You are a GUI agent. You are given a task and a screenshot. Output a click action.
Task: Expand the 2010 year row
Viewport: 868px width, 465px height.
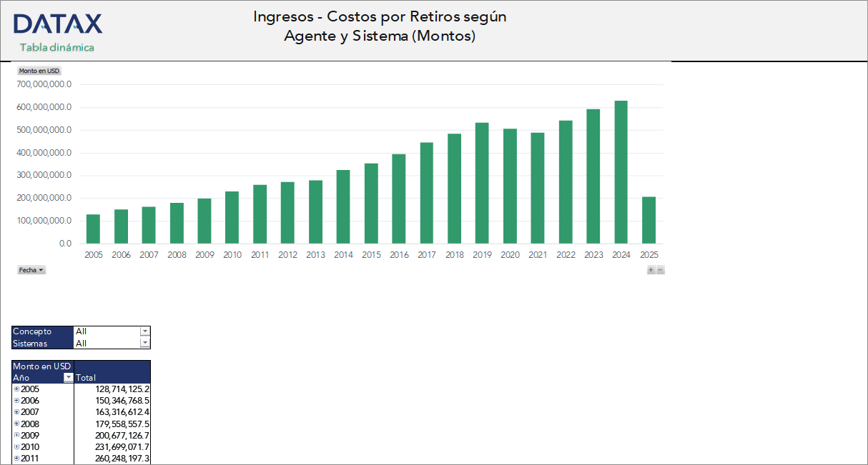point(17,446)
